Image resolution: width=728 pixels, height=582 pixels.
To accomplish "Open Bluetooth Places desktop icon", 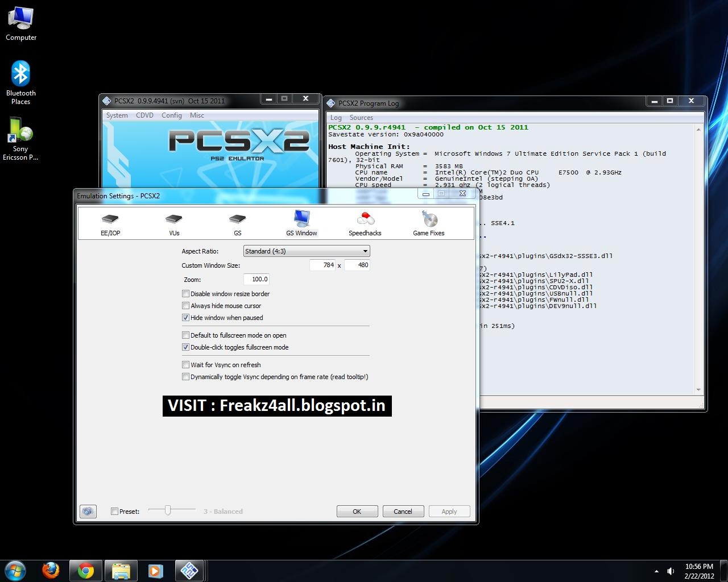I will 21,83.
